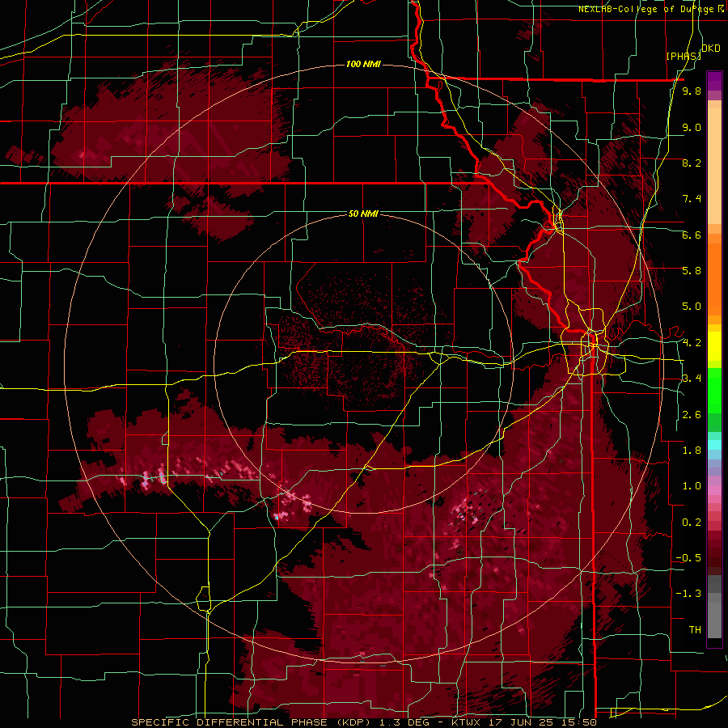This screenshot has height=728, width=728.
Task: Click the light peach segment of the color bar
Action: point(714,163)
